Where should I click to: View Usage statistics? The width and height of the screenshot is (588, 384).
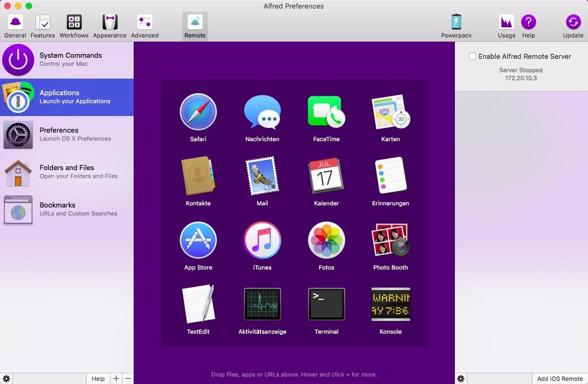coord(507,26)
